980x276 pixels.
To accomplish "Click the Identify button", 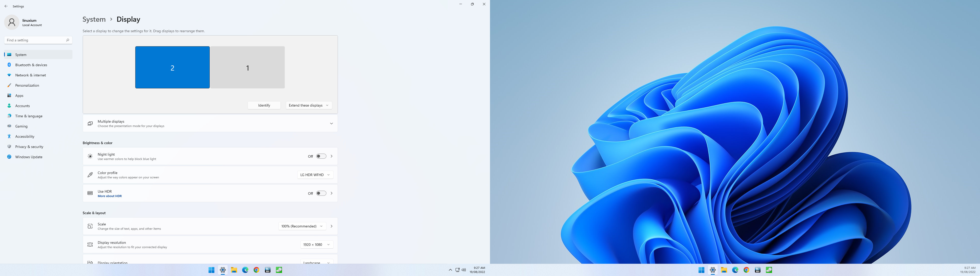I will [x=264, y=105].
